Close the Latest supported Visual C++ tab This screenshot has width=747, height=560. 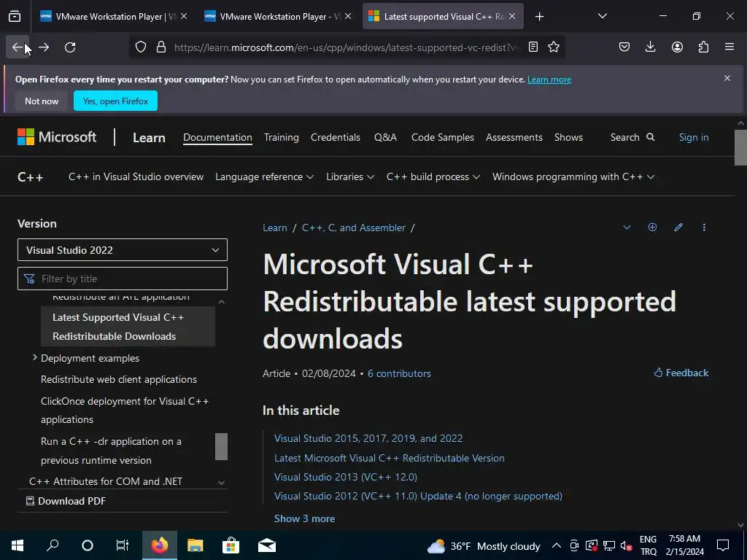coord(512,17)
